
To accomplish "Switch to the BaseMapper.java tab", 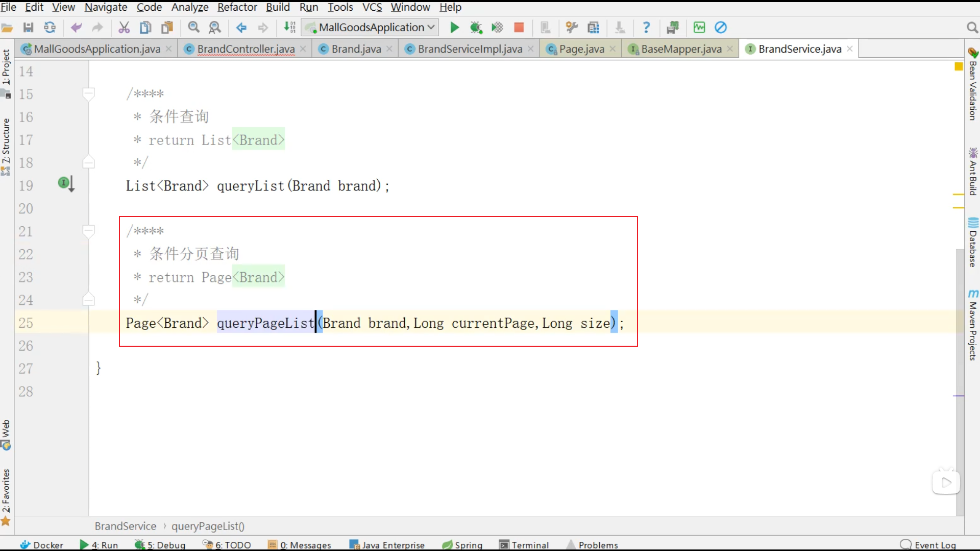I will tap(681, 49).
